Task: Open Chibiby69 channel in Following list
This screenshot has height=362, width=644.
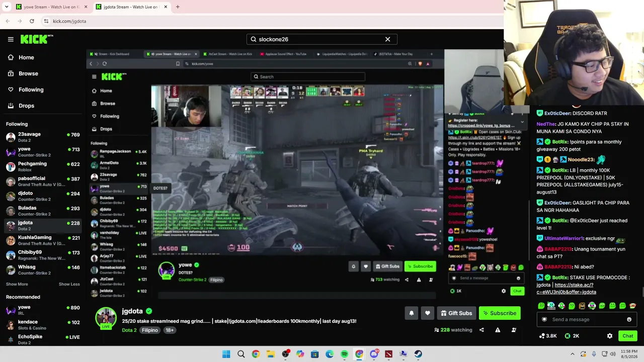Action: (43, 255)
